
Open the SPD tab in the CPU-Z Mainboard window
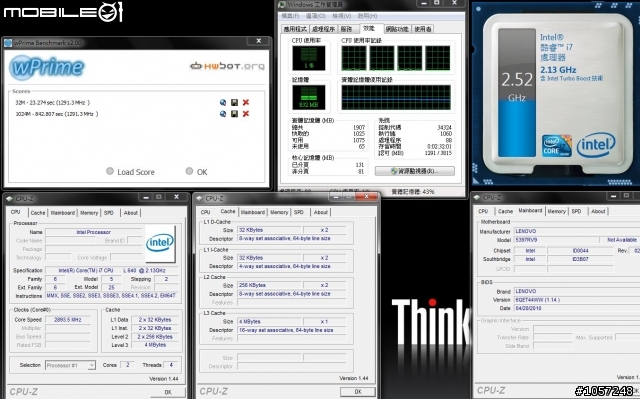pyautogui.click(x=576, y=211)
